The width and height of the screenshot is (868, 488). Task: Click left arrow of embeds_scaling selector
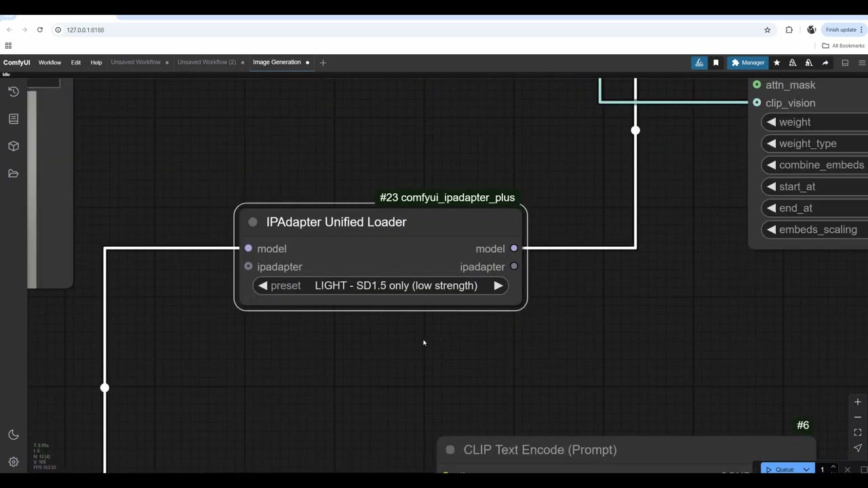pos(771,230)
